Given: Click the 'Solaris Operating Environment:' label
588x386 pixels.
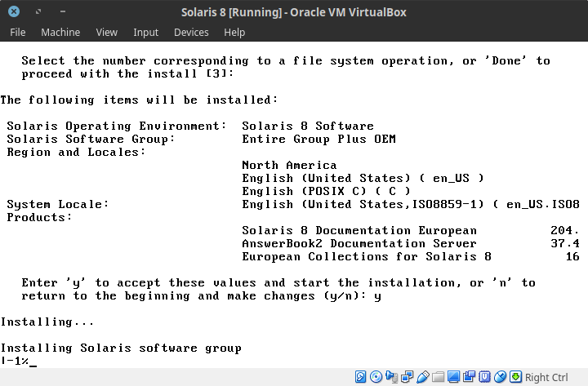Looking at the screenshot, I should (x=117, y=126).
